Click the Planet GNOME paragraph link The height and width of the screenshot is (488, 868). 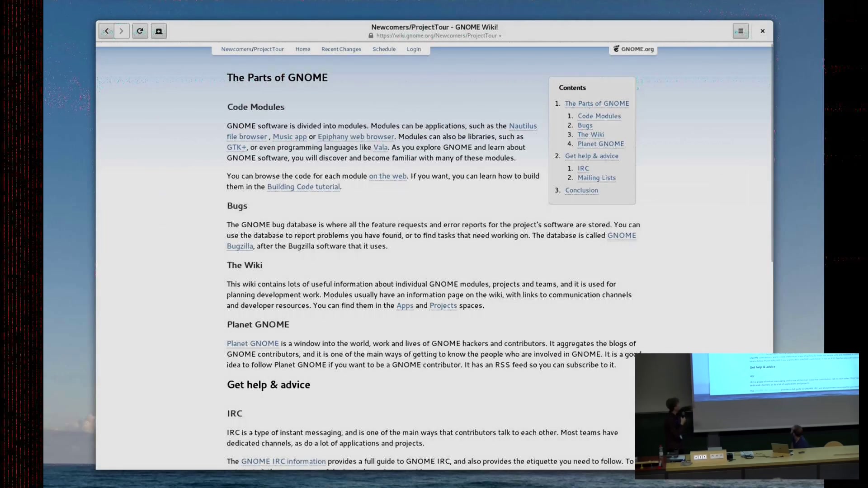click(253, 343)
